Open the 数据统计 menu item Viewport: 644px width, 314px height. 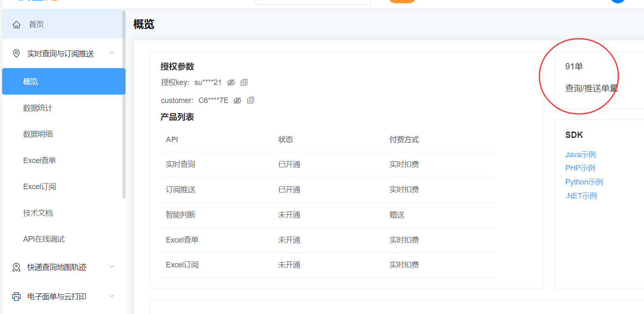38,108
